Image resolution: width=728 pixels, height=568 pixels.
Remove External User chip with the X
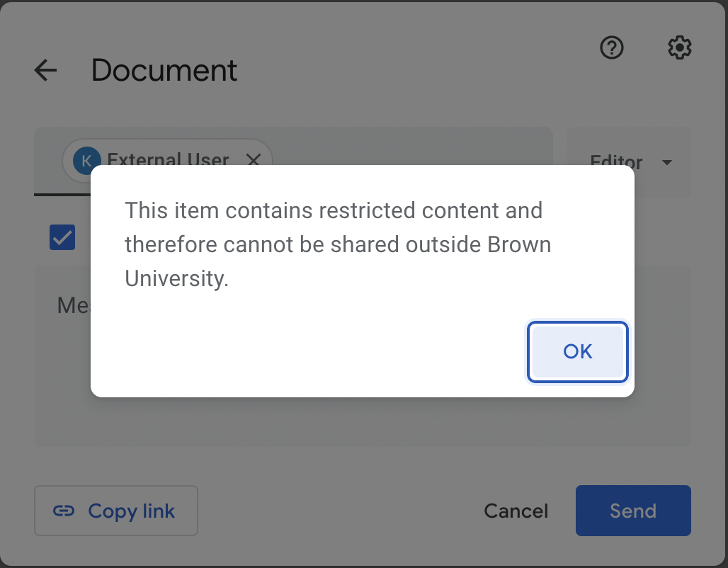tap(254, 160)
